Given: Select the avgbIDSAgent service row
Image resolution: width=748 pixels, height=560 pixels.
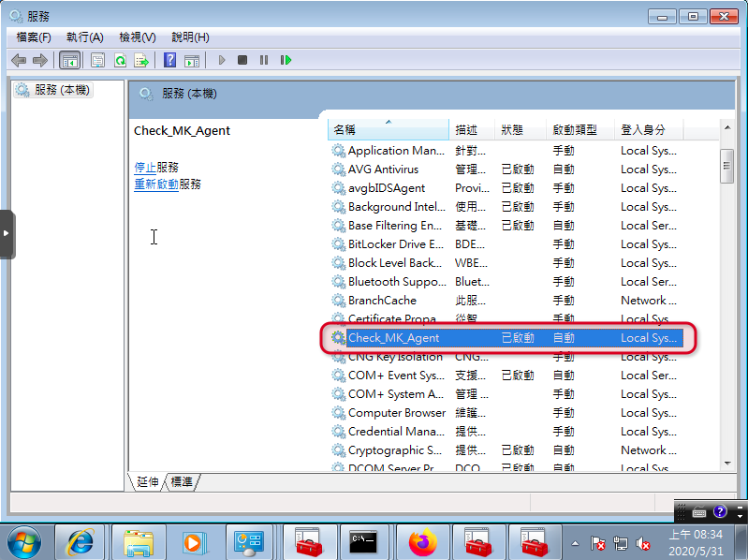Looking at the screenshot, I should 506,188.
